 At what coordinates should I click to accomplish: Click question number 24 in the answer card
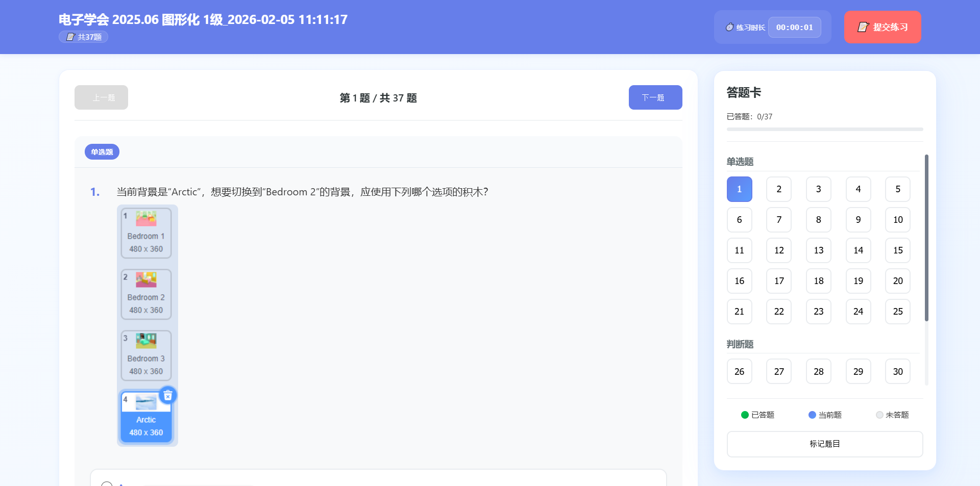tap(859, 312)
